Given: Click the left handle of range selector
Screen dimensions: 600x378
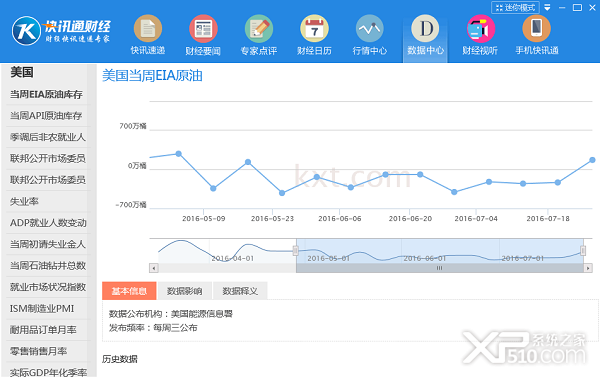Looking at the screenshot, I should [295, 251].
